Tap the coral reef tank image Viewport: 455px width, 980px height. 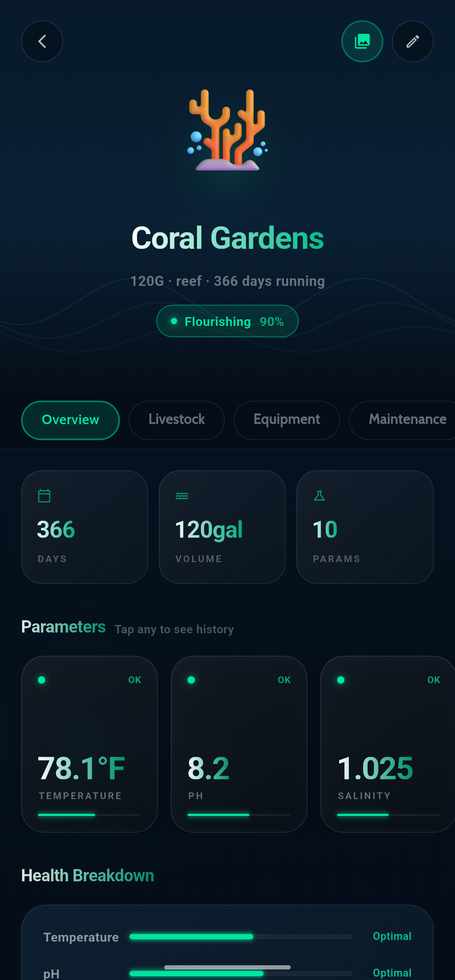227,130
